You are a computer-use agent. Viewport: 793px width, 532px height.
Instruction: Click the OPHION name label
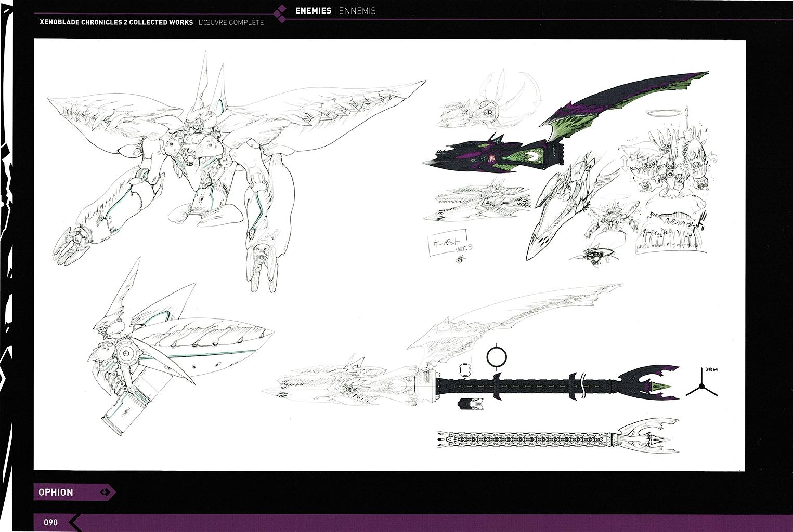[x=56, y=492]
